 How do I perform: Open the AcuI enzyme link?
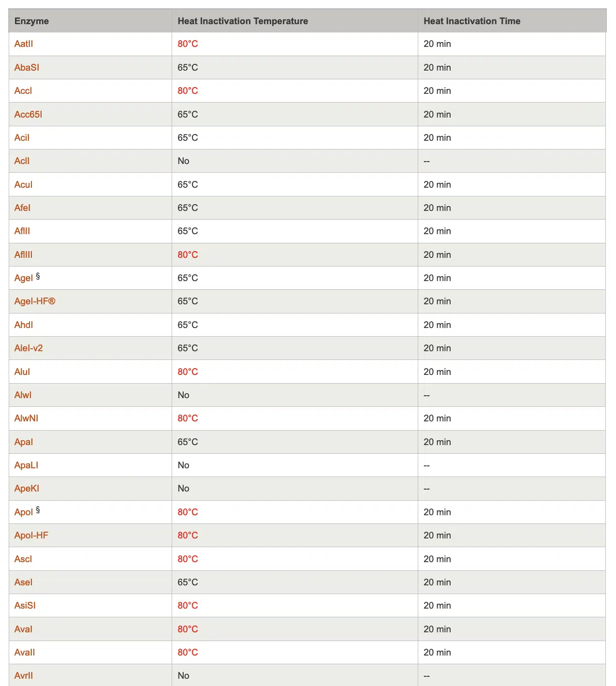point(23,185)
